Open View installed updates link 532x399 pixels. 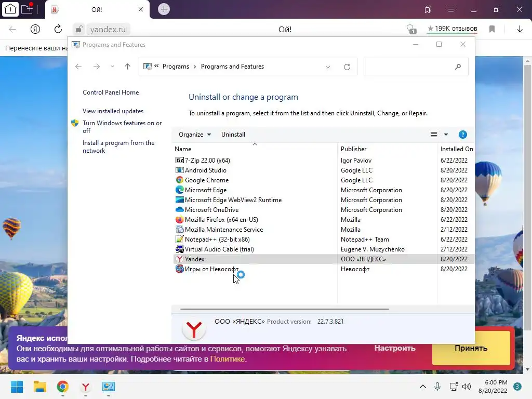tap(113, 111)
